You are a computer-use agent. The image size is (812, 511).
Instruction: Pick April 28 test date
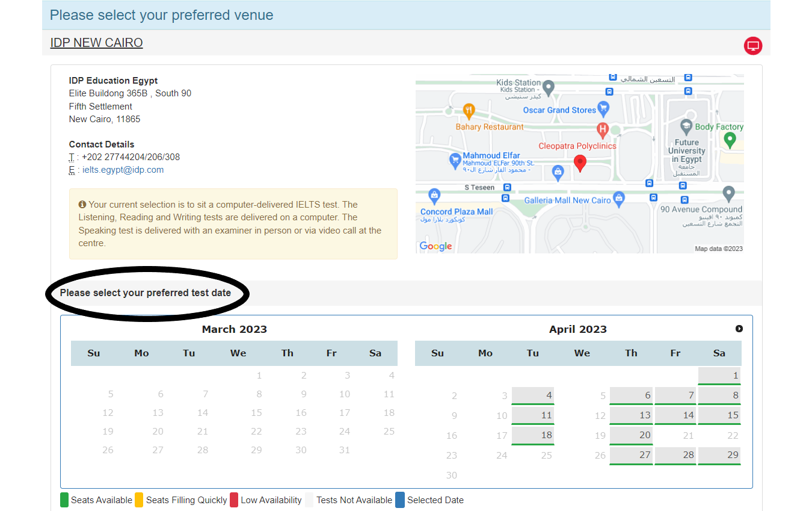click(675, 456)
